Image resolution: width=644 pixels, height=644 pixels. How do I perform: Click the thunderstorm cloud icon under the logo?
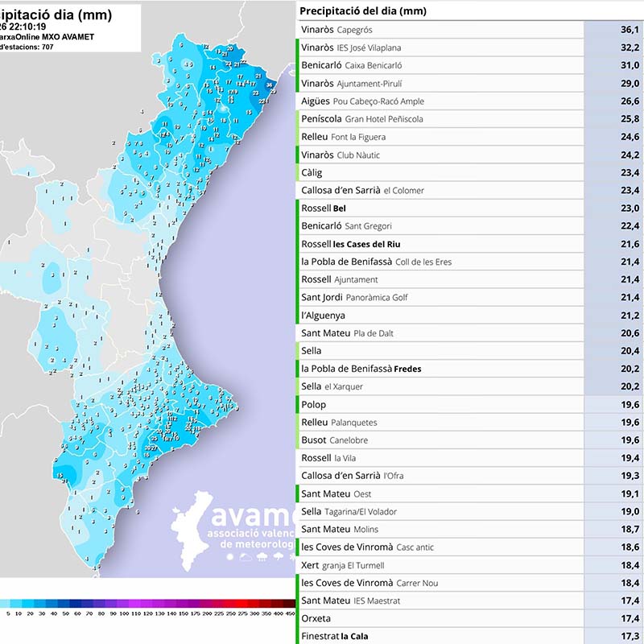pos(278,555)
